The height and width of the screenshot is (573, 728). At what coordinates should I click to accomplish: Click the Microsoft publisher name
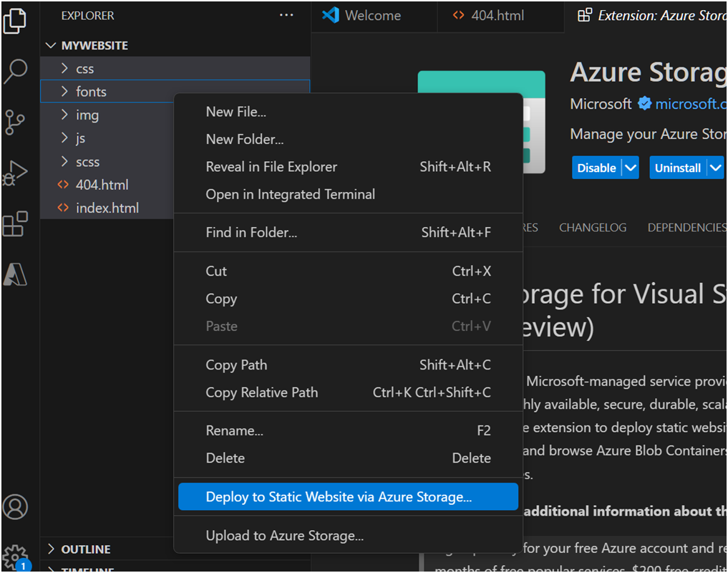tap(601, 104)
